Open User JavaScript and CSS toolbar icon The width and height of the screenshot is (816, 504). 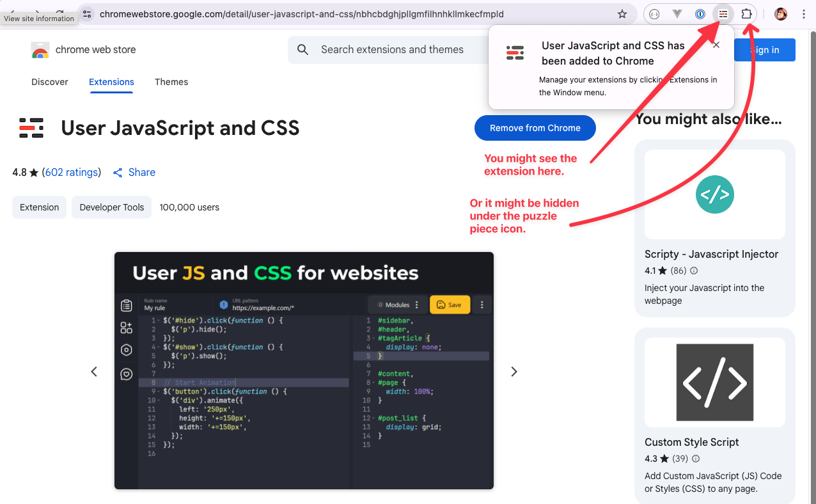pos(723,14)
